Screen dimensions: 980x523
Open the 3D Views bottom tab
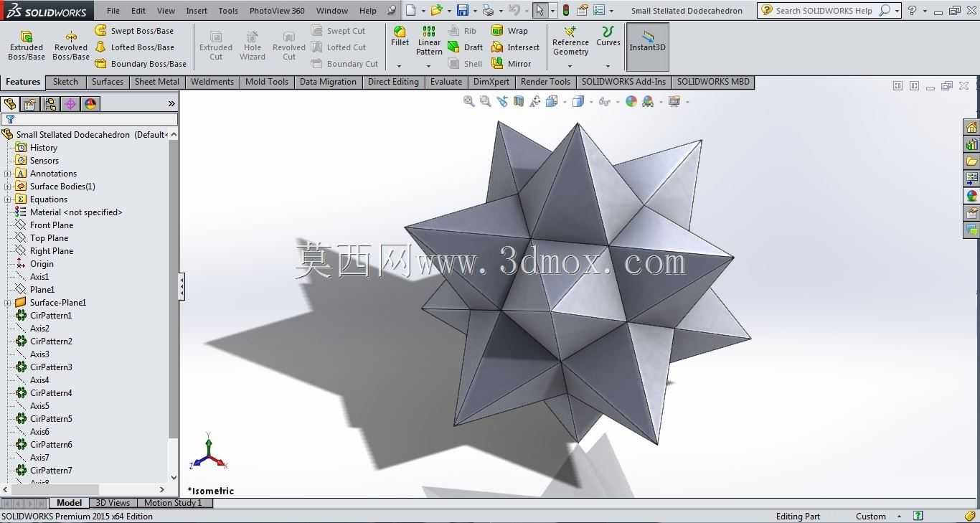point(113,503)
